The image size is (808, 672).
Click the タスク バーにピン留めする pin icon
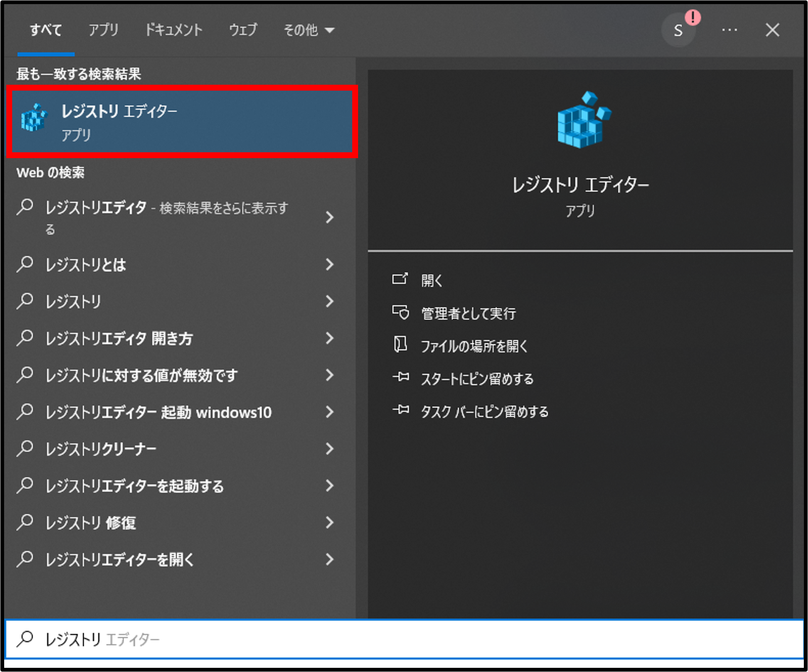pos(401,409)
